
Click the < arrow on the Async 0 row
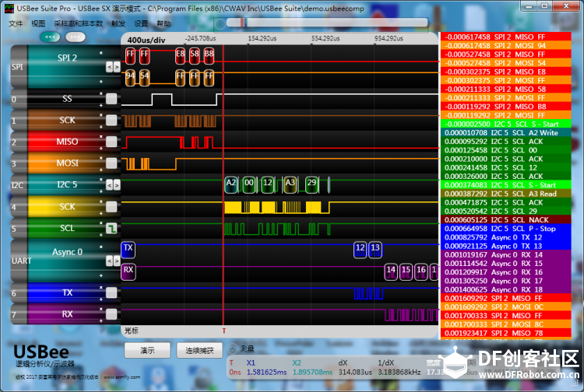tap(109, 261)
